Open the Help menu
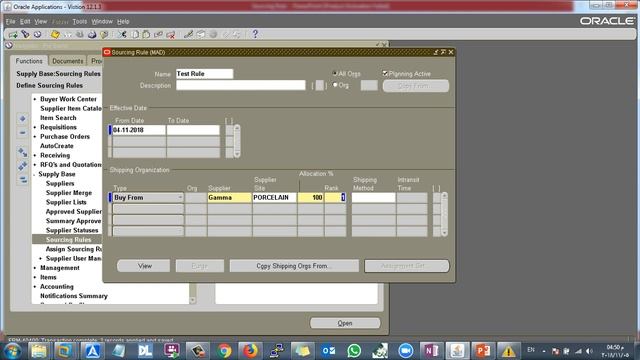640x360 pixels. coord(123,21)
